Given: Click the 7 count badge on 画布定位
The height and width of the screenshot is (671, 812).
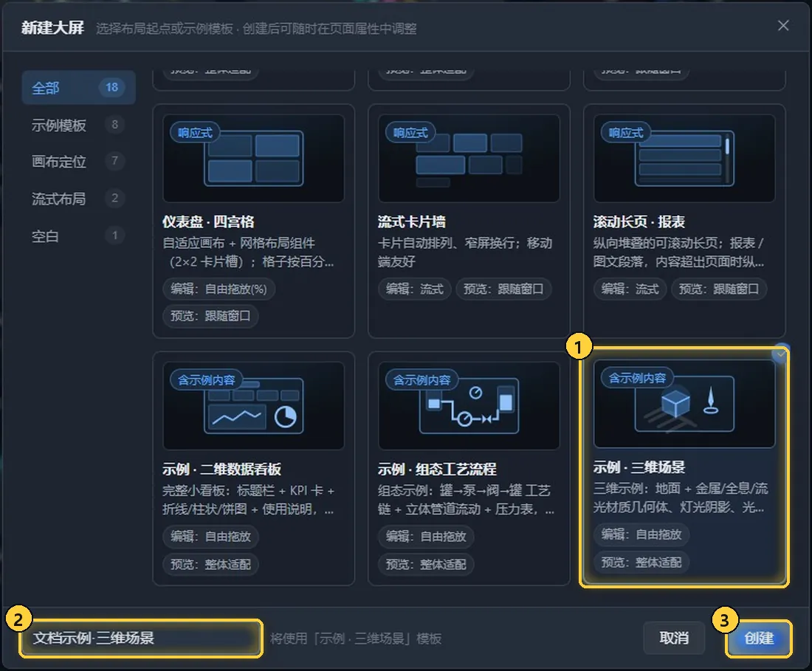Looking at the screenshot, I should point(115,161).
